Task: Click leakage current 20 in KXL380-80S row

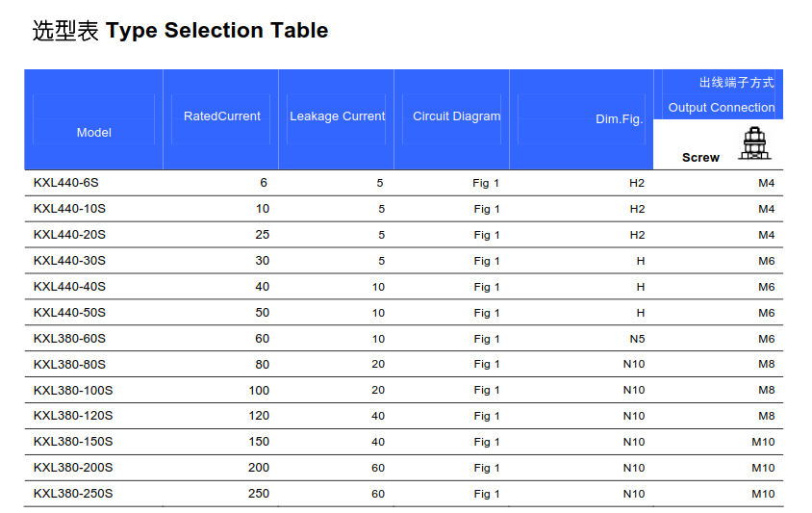Action: 378,364
